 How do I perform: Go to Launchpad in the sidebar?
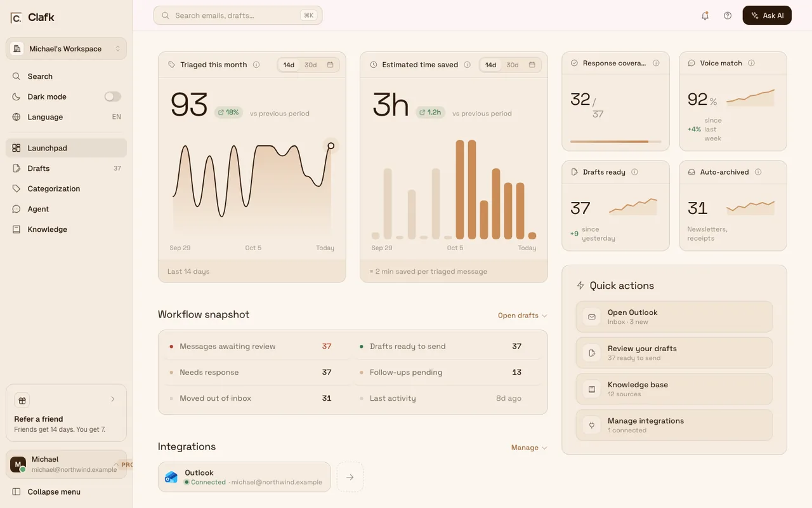(66, 148)
